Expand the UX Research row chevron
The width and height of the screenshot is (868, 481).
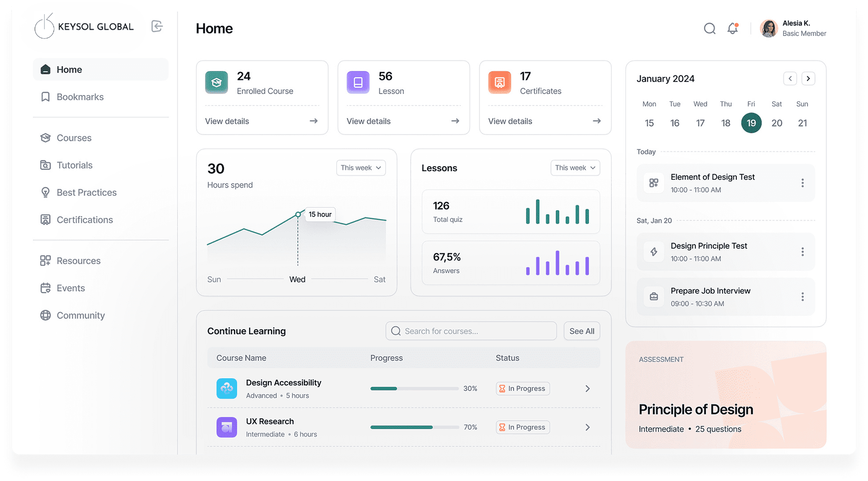(587, 428)
